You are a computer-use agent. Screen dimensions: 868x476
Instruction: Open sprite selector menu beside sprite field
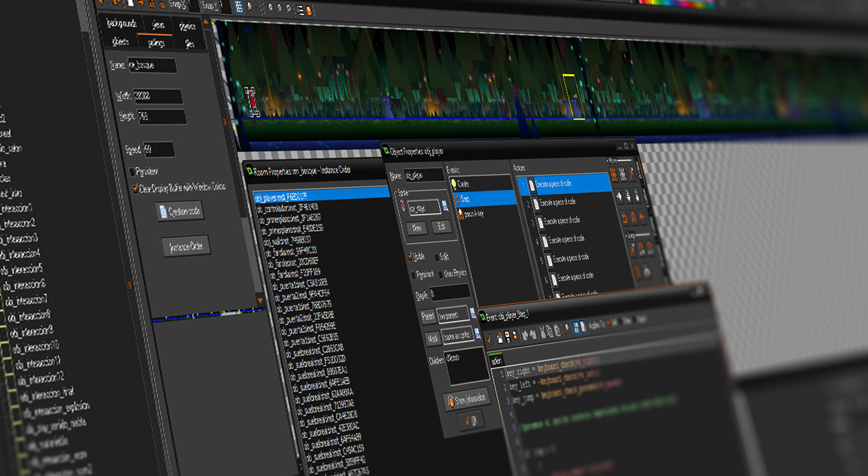pyautogui.click(x=445, y=206)
